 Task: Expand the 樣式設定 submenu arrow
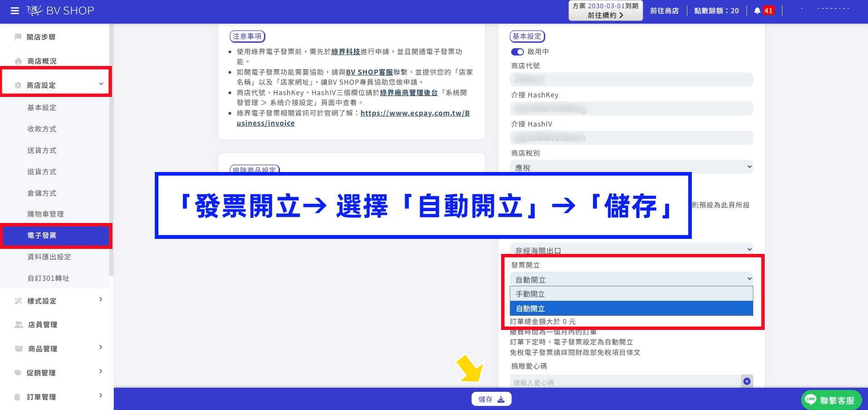[x=101, y=299]
